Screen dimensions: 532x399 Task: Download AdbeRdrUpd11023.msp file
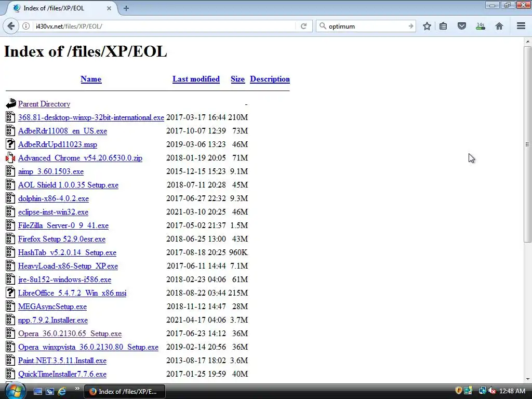coord(58,144)
